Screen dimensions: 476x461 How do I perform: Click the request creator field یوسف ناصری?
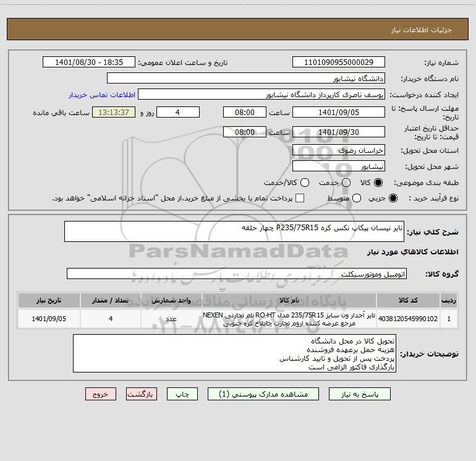(261, 95)
